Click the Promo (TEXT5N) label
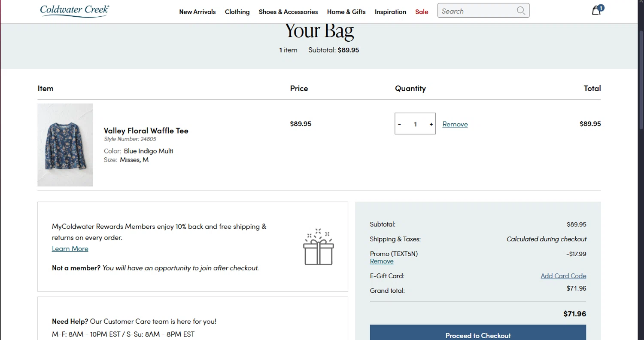This screenshot has width=644, height=340. coord(394,254)
